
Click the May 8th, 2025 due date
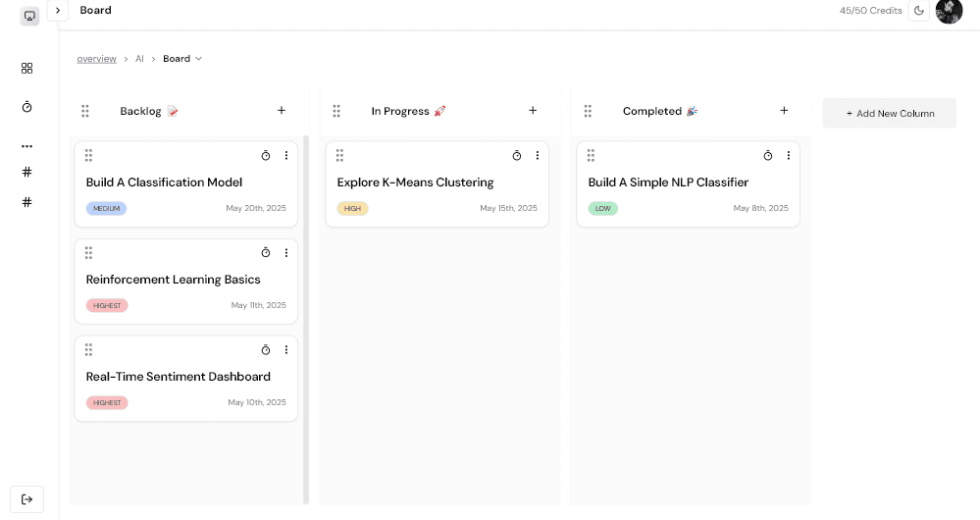[760, 208]
